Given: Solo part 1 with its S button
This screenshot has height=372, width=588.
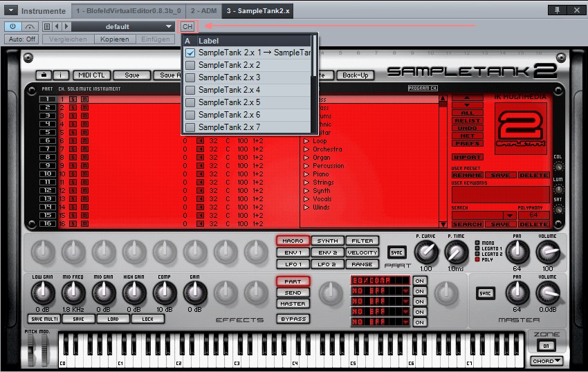Looking at the screenshot, I should pos(73,100).
